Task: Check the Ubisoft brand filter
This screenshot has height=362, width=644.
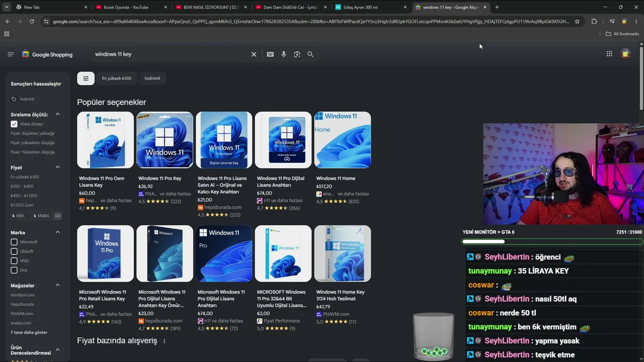Action: [14, 251]
